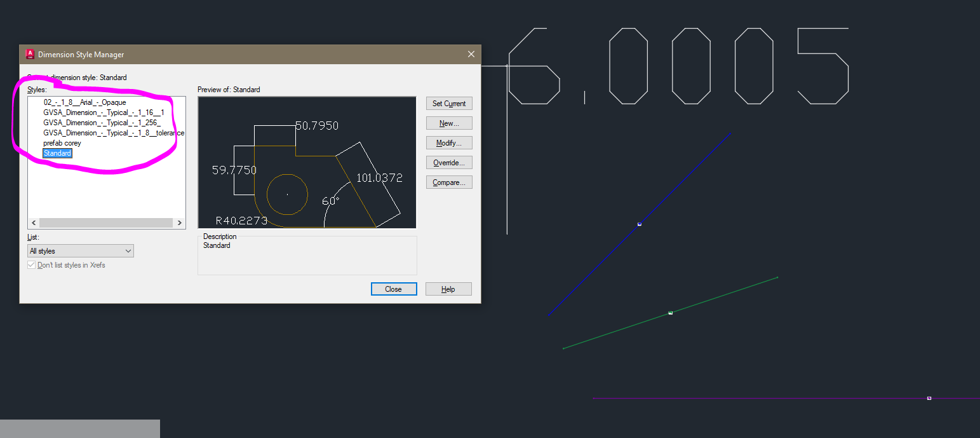This screenshot has width=980, height=438.
Task: Open the New dimension style dialog
Action: pyautogui.click(x=449, y=123)
